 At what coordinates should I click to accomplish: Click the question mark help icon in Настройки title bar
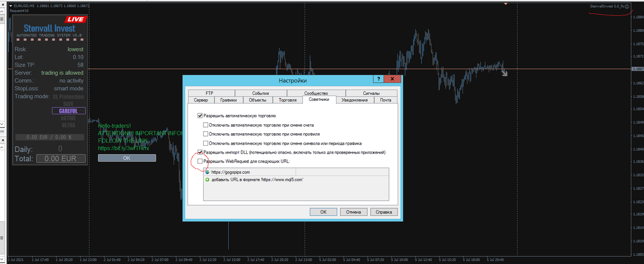tap(379, 79)
